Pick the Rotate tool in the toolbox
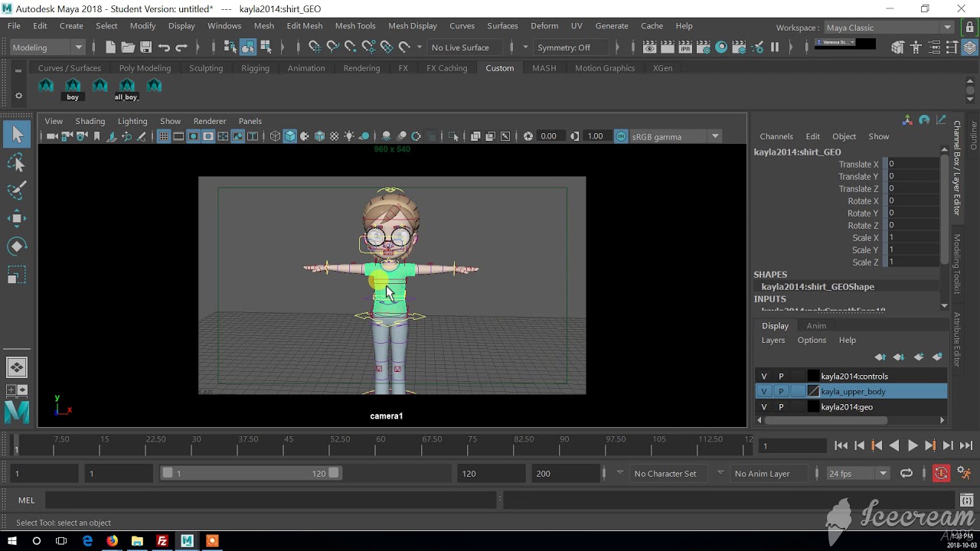The width and height of the screenshot is (980, 551). [x=17, y=246]
